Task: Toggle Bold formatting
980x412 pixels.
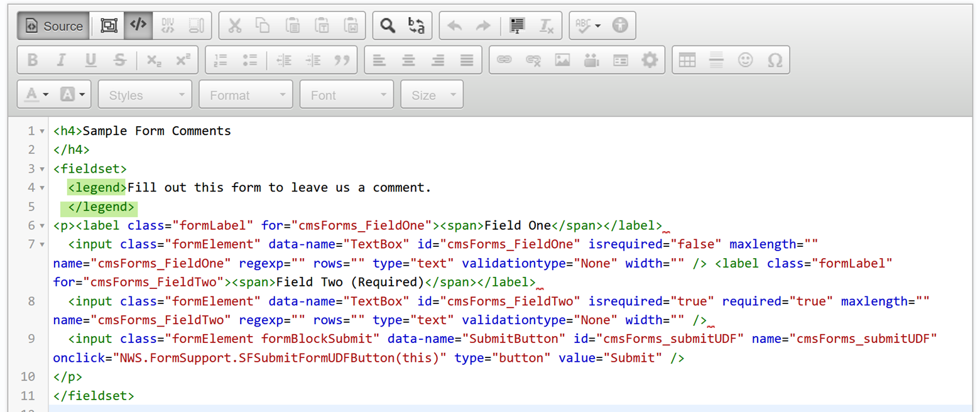Action: tap(33, 60)
